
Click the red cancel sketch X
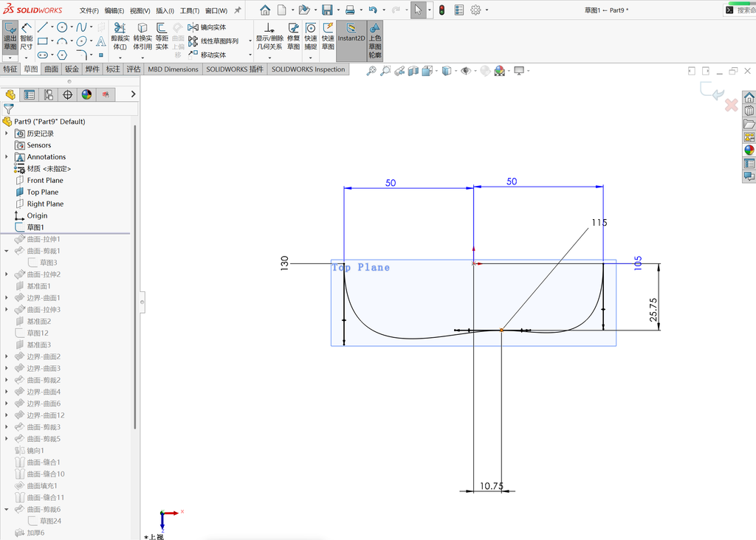coord(731,105)
